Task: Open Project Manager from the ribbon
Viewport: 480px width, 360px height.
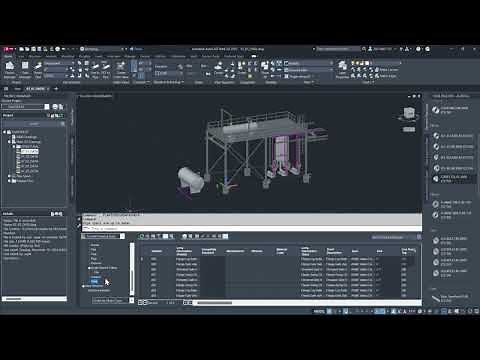Action: click(x=10, y=69)
